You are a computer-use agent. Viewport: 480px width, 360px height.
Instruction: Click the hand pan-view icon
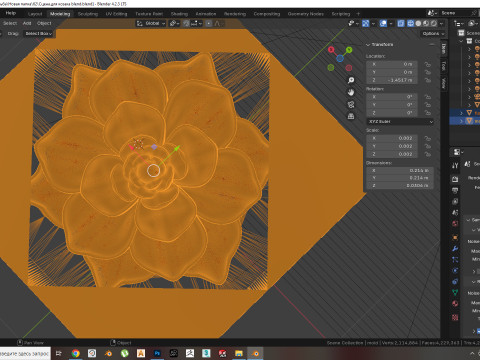pyautogui.click(x=351, y=92)
